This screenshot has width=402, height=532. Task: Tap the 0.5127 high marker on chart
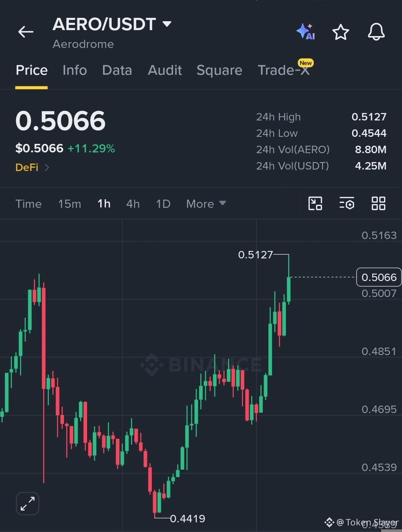click(255, 255)
